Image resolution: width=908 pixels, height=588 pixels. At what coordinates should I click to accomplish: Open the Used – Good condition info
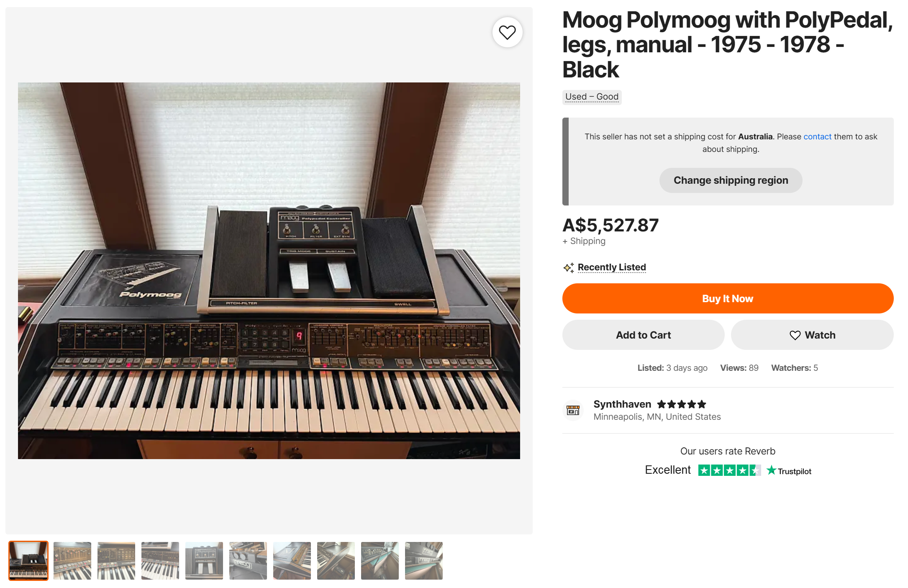pos(592,97)
